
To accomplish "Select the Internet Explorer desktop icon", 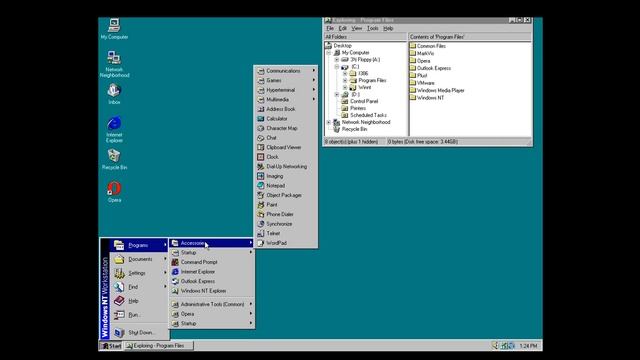I will pyautogui.click(x=114, y=129).
